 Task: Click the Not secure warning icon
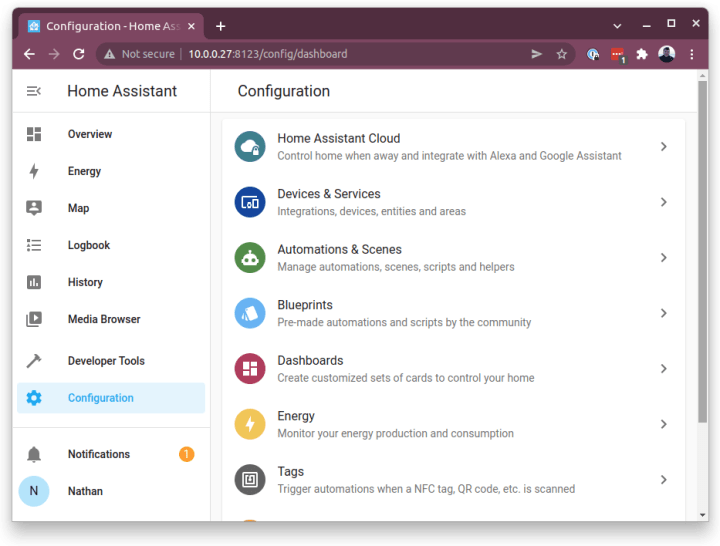coord(109,54)
